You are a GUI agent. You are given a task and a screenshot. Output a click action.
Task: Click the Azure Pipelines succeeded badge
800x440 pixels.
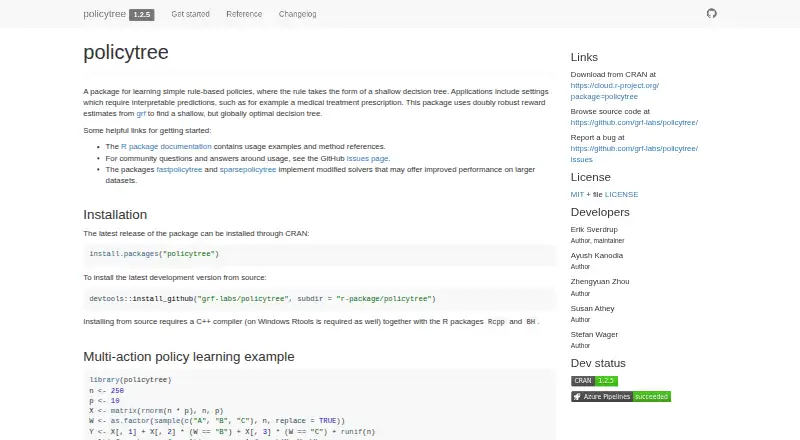pos(621,397)
